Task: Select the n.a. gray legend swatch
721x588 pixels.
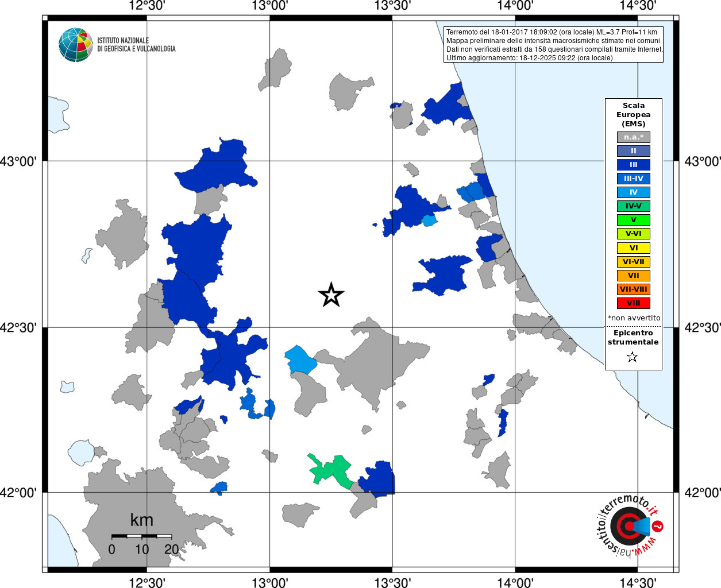Action: (634, 137)
